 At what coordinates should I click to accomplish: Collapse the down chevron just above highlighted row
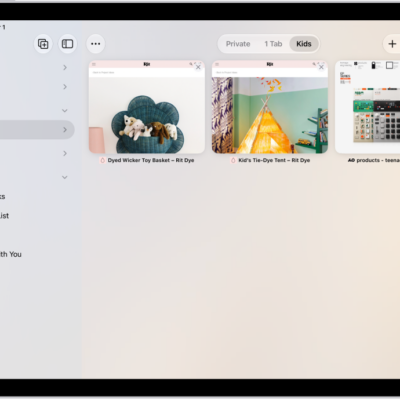pyautogui.click(x=65, y=111)
